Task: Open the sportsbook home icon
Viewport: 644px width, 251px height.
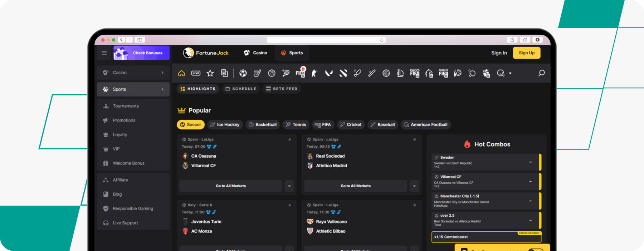Action: click(181, 73)
